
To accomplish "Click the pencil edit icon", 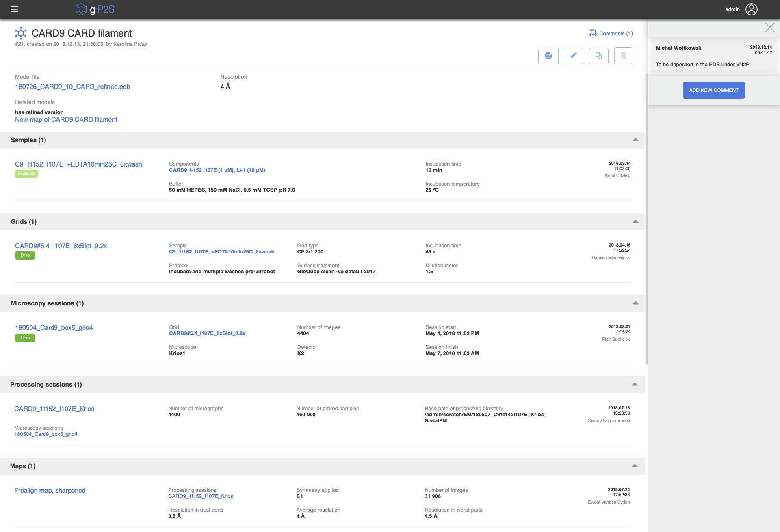I will tap(573, 56).
